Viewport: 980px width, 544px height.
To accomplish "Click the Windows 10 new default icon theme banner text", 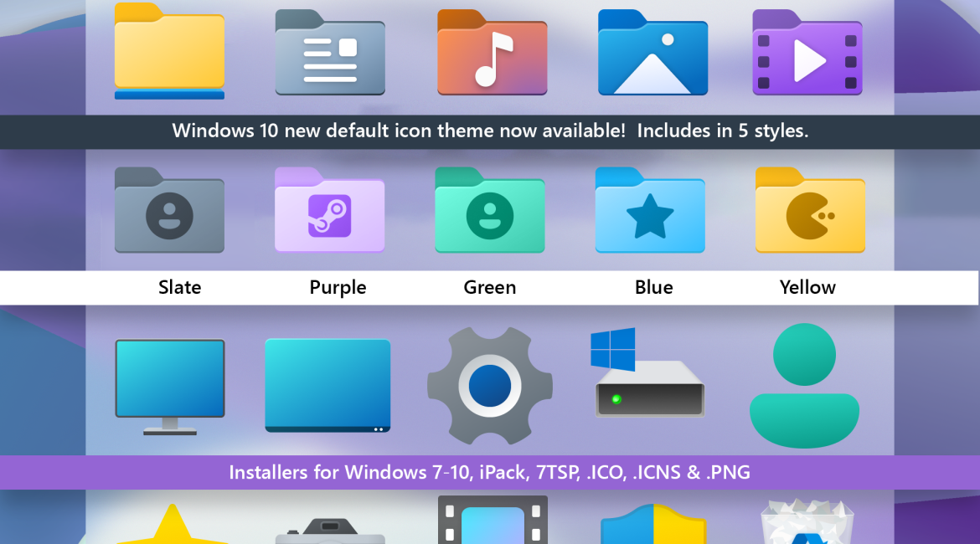I will (490, 131).
